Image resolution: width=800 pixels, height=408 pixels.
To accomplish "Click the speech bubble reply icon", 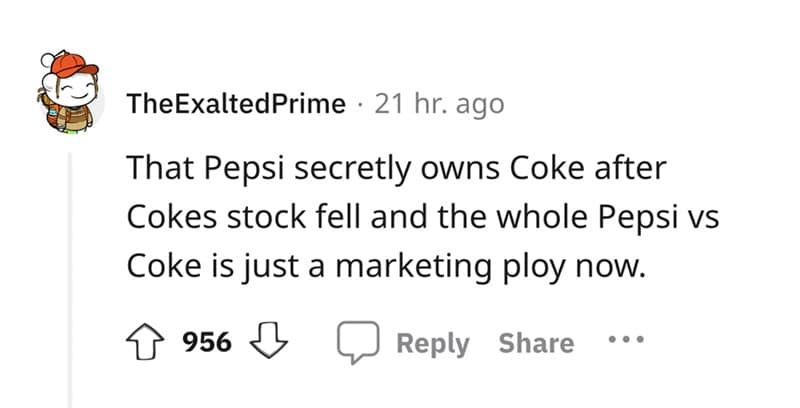I will (358, 343).
